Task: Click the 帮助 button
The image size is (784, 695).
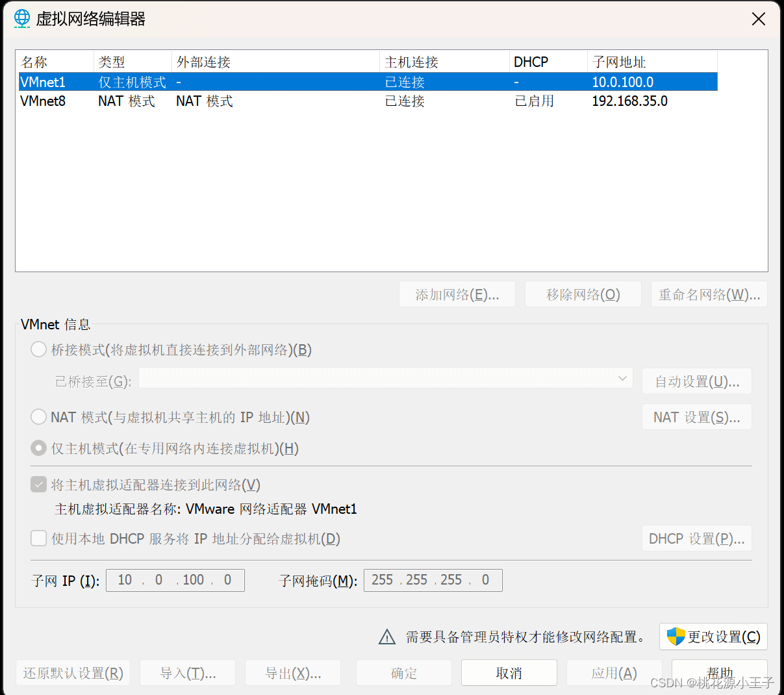Action: tap(720, 673)
